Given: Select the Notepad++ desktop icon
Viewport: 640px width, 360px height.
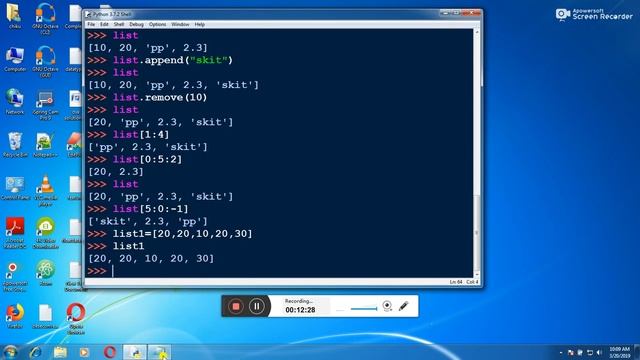Looking at the screenshot, I should 45,144.
